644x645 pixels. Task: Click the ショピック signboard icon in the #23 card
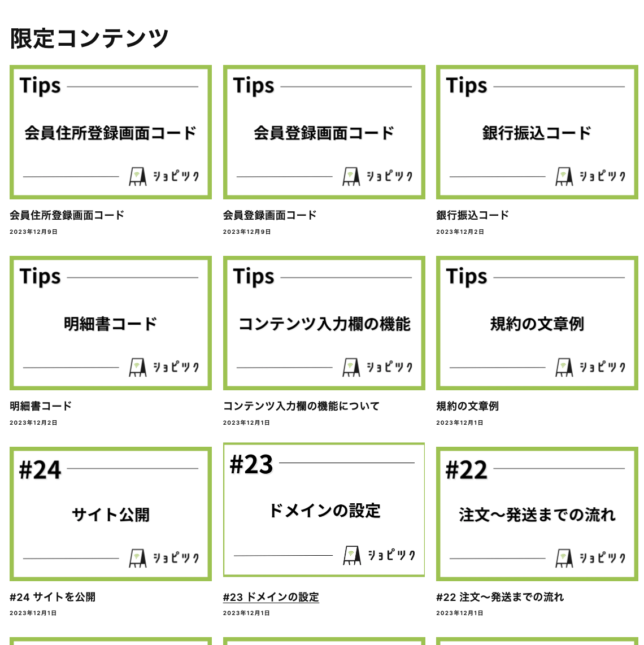point(351,556)
